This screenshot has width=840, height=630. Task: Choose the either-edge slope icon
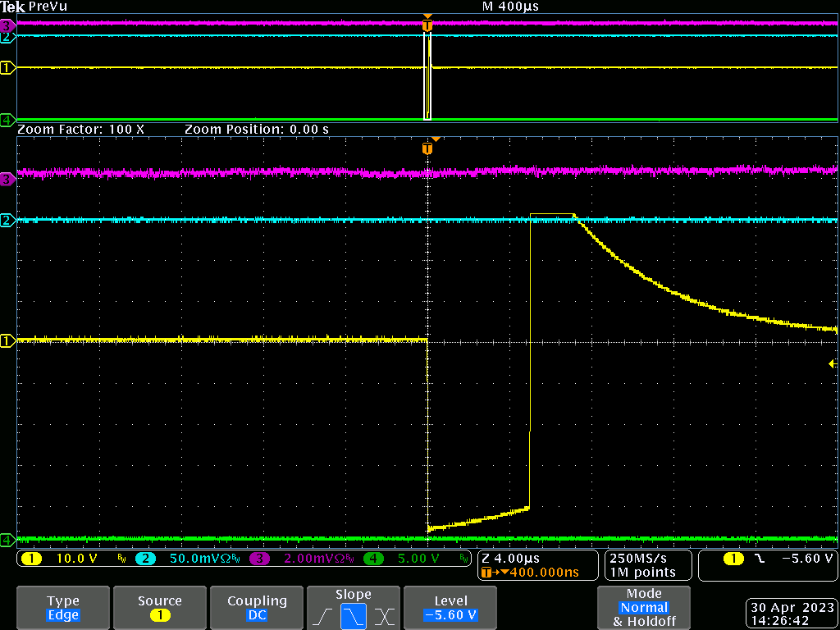coord(385,615)
